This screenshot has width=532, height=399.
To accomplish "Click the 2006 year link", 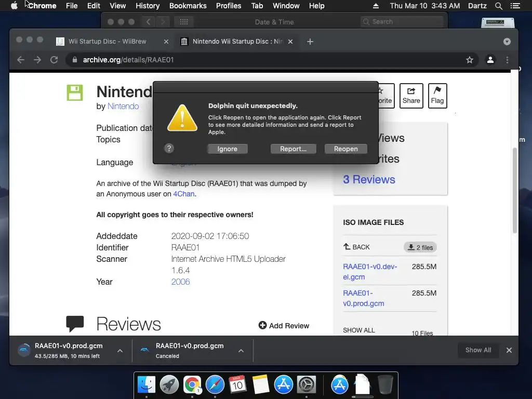I will coord(180,282).
